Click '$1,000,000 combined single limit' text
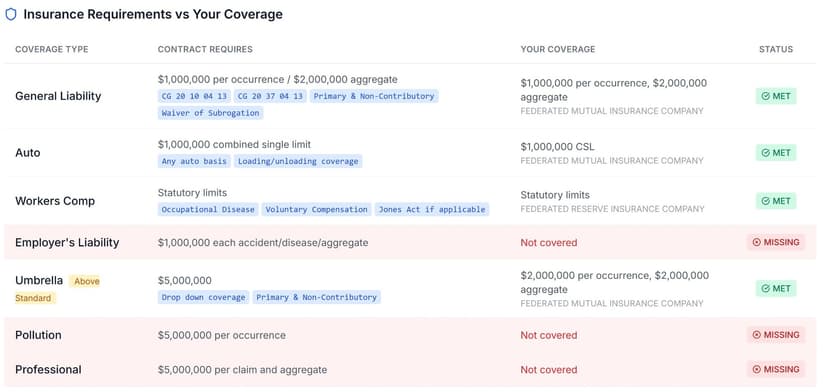Screen dimensions: 828x392 tap(234, 145)
